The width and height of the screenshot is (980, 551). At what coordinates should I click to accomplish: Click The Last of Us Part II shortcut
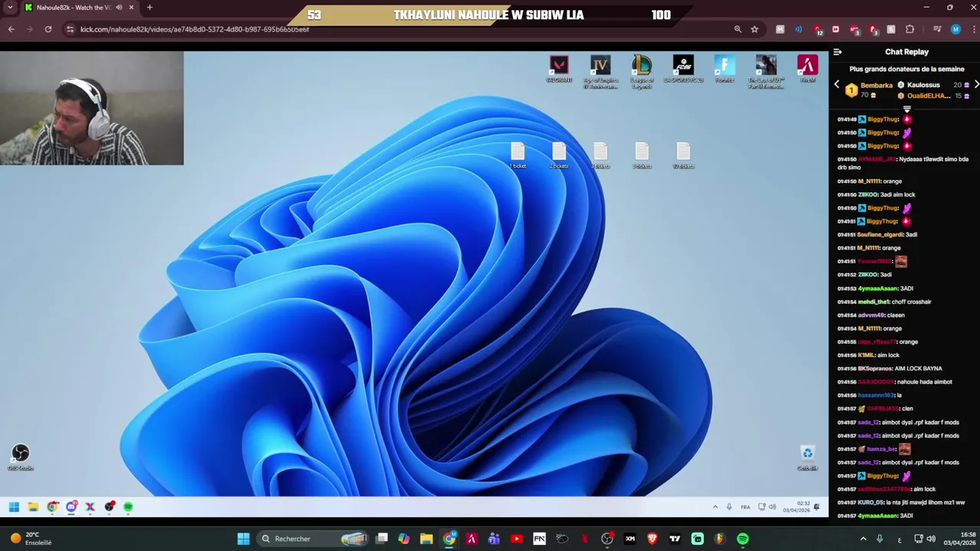(x=766, y=72)
